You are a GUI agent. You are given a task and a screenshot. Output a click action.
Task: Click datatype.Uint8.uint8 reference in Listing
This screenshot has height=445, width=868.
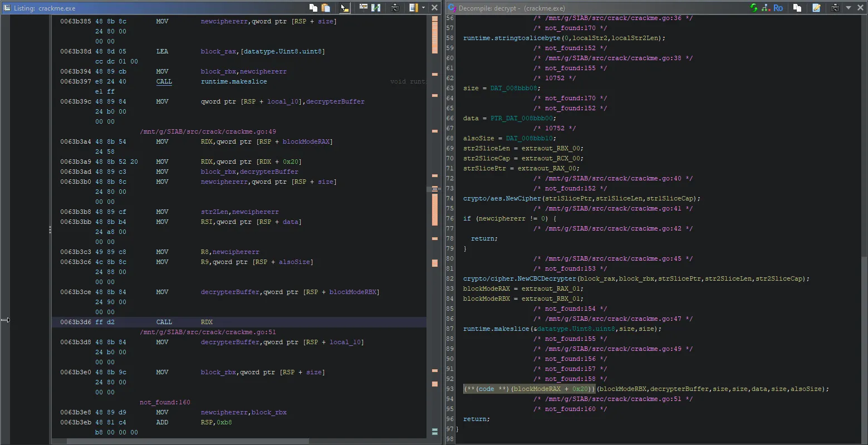point(283,51)
